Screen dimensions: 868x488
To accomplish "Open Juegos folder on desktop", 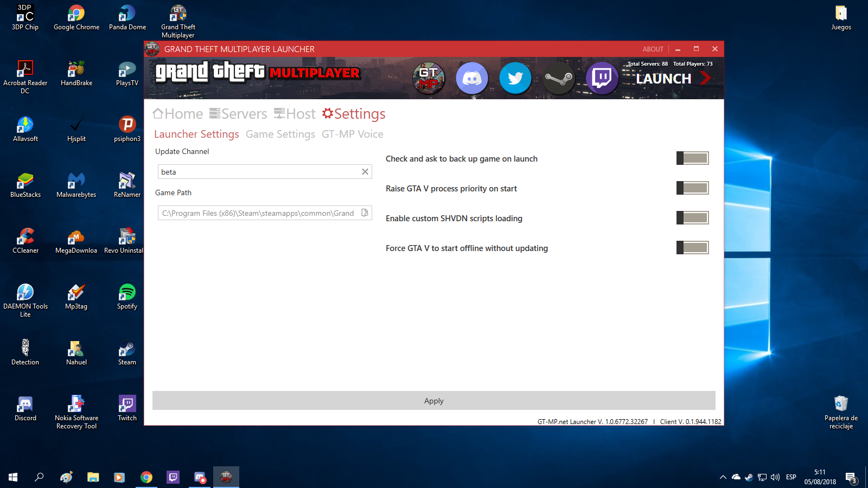I will click(841, 18).
